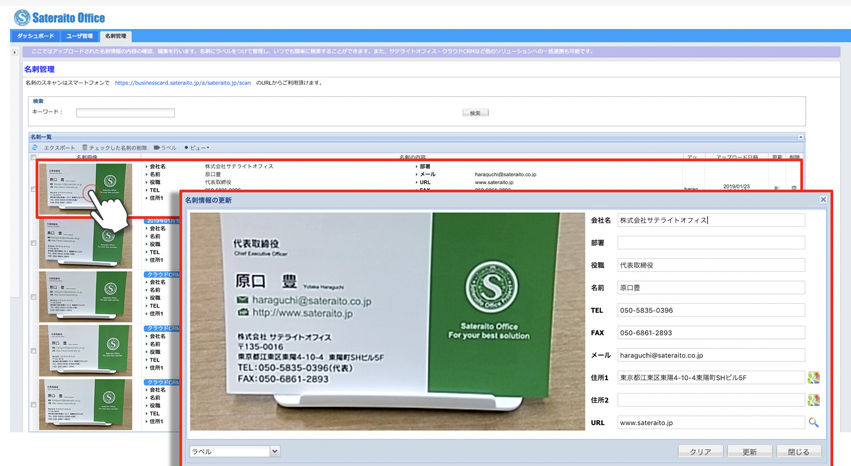The image size is (851, 466).
Task: Click the 名前 field showing 原口豊
Action: pyautogui.click(x=711, y=288)
